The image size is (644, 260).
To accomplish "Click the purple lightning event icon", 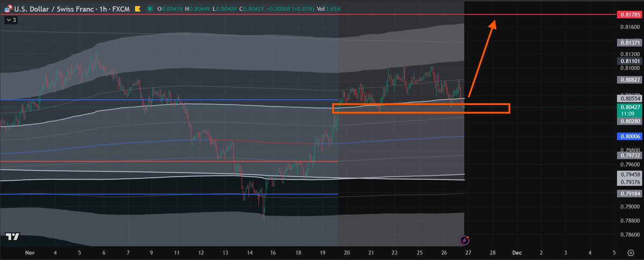I will (x=466, y=240).
